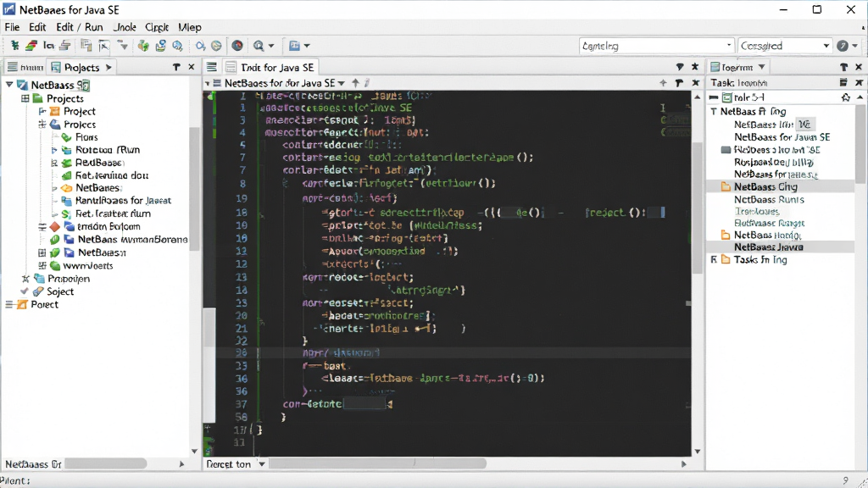Screen dimensions: 868x488
Task: Click the up-arrow icon in the editor breadcrumb bar
Action: [355, 83]
